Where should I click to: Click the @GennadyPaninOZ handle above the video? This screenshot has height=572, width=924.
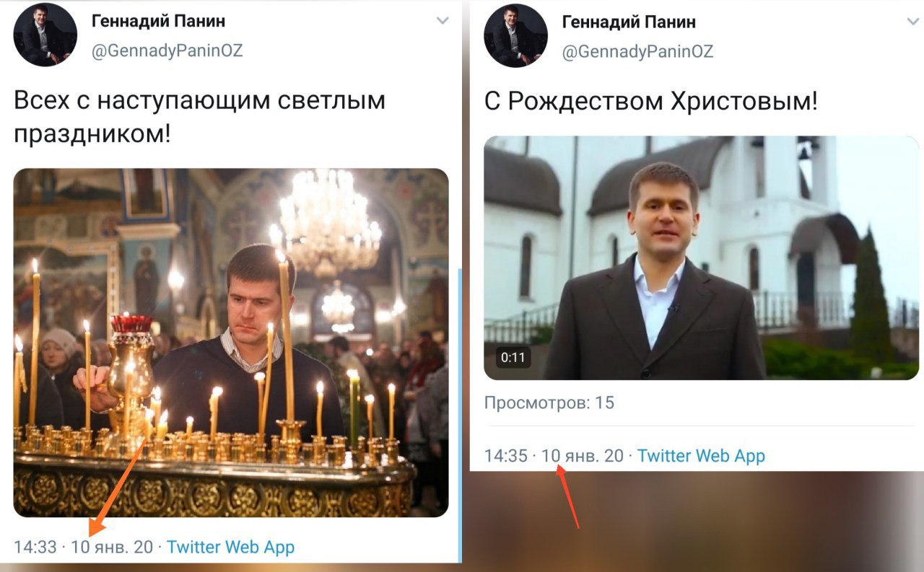(637, 51)
